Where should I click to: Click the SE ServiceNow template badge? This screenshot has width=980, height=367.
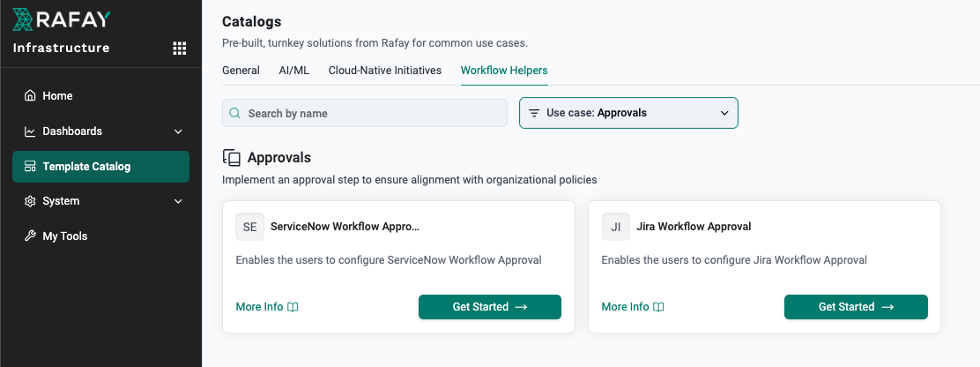click(250, 227)
